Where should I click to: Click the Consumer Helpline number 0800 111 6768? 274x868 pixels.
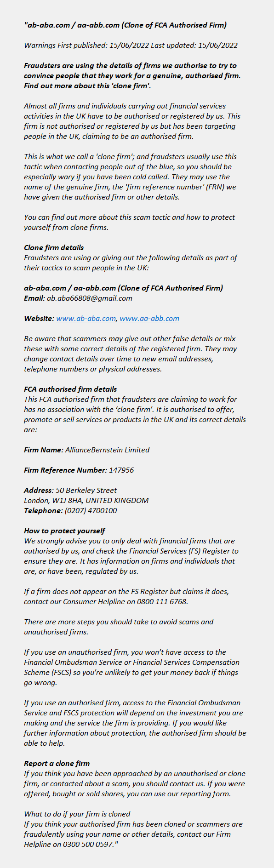click(x=162, y=601)
